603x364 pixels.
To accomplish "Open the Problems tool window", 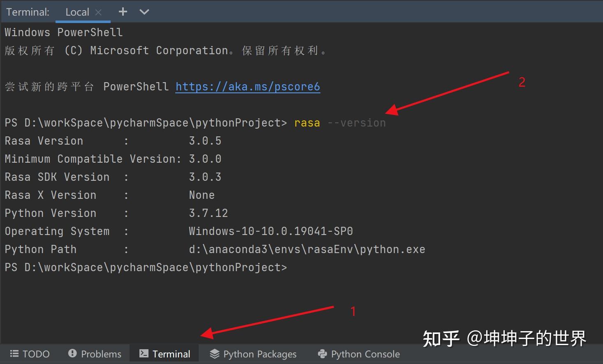I will point(95,354).
